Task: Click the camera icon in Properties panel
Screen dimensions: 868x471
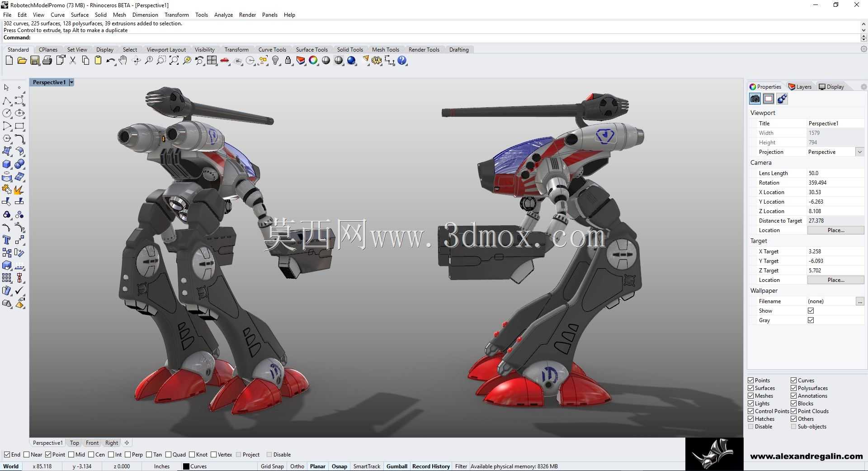Action: pos(755,99)
